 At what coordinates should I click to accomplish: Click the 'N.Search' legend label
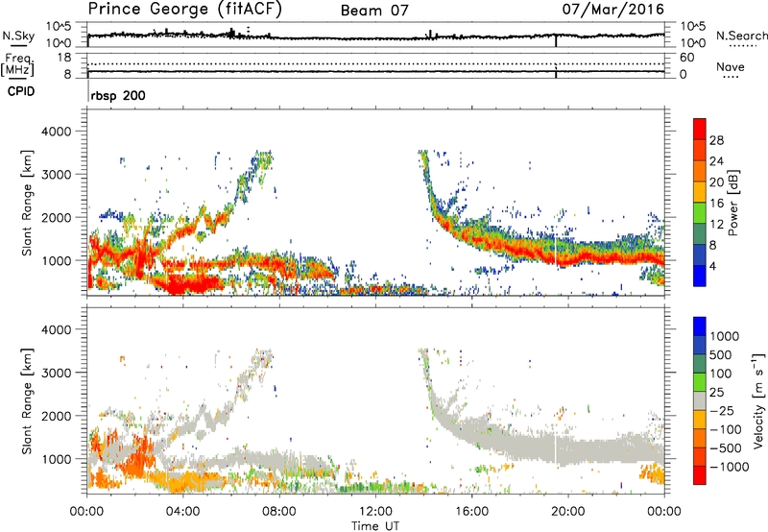[742, 36]
